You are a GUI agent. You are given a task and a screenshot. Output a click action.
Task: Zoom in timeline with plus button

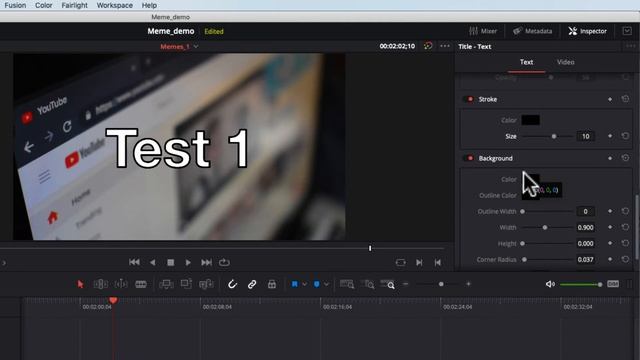(468, 284)
